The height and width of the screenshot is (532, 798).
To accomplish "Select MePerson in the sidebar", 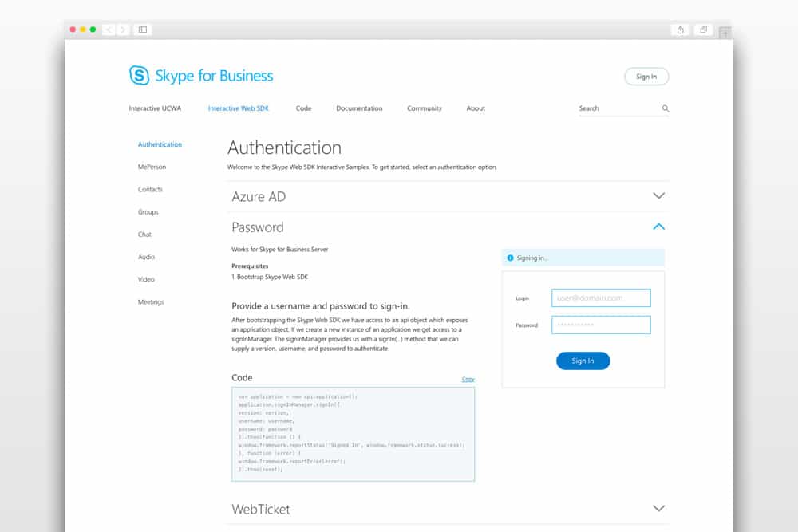I will coord(152,167).
